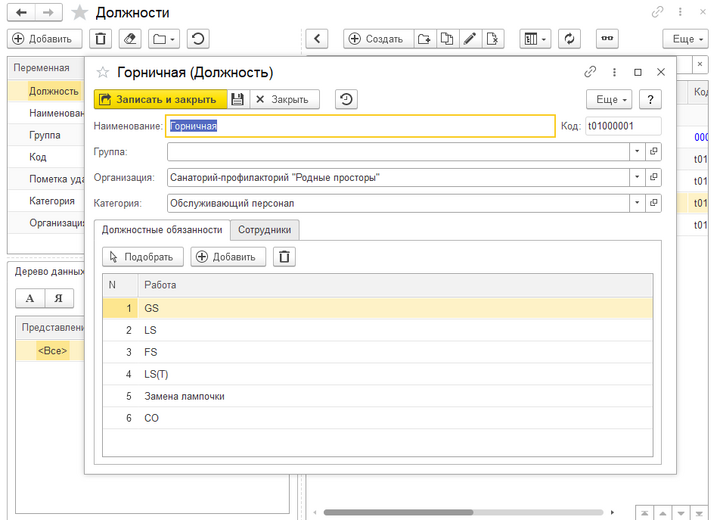Add Горничная dialog to favorites star

(x=102, y=73)
